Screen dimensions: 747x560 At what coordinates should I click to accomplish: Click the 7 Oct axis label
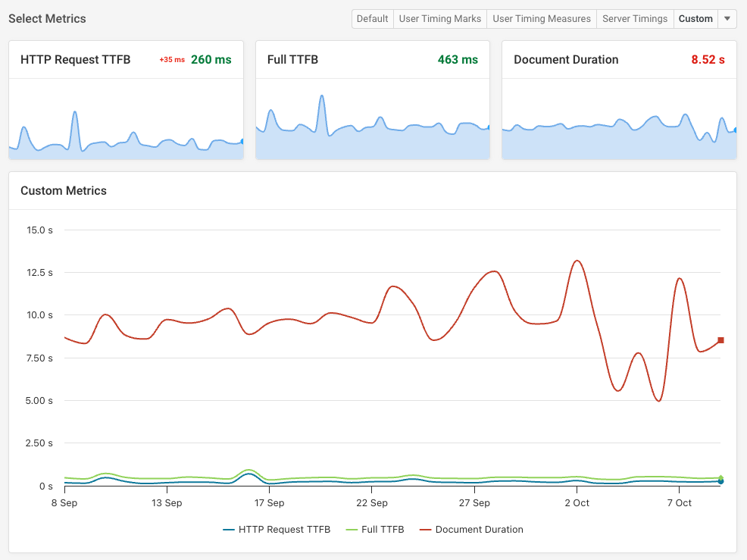pos(680,503)
